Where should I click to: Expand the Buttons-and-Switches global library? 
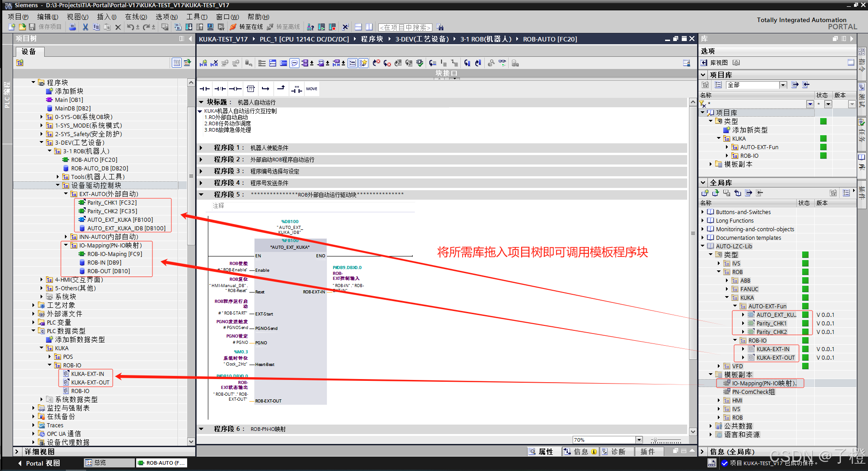point(703,212)
